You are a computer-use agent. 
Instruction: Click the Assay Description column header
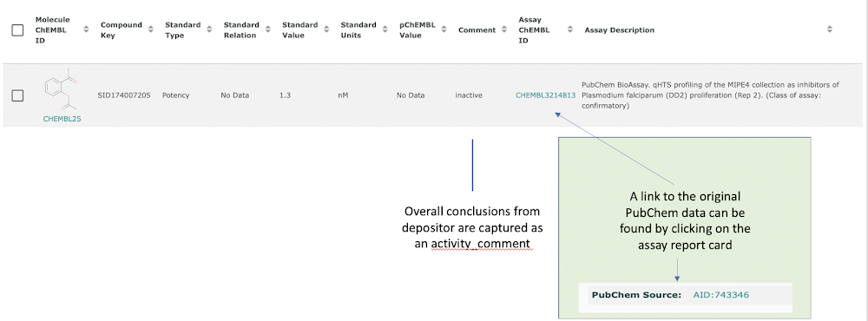[620, 29]
